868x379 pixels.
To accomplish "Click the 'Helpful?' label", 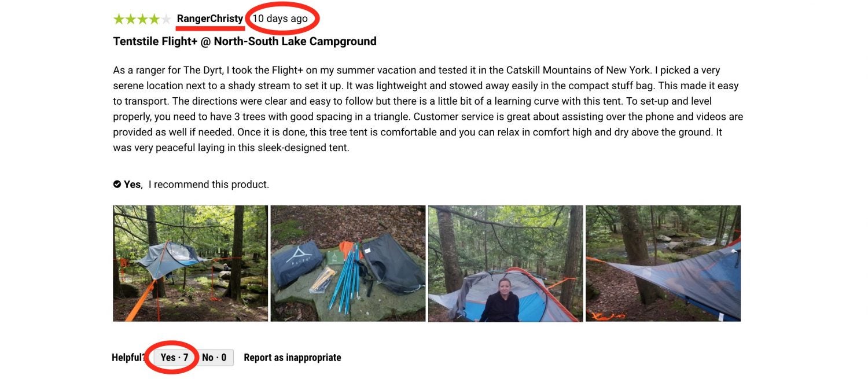I will point(128,358).
